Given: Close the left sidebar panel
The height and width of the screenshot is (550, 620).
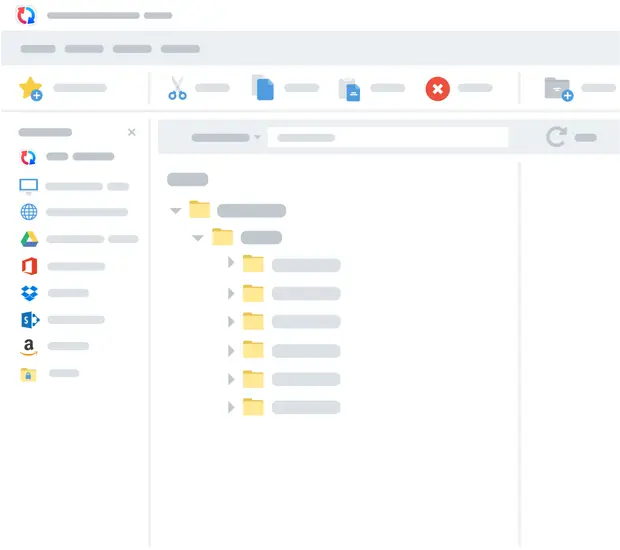Looking at the screenshot, I should pos(132,132).
